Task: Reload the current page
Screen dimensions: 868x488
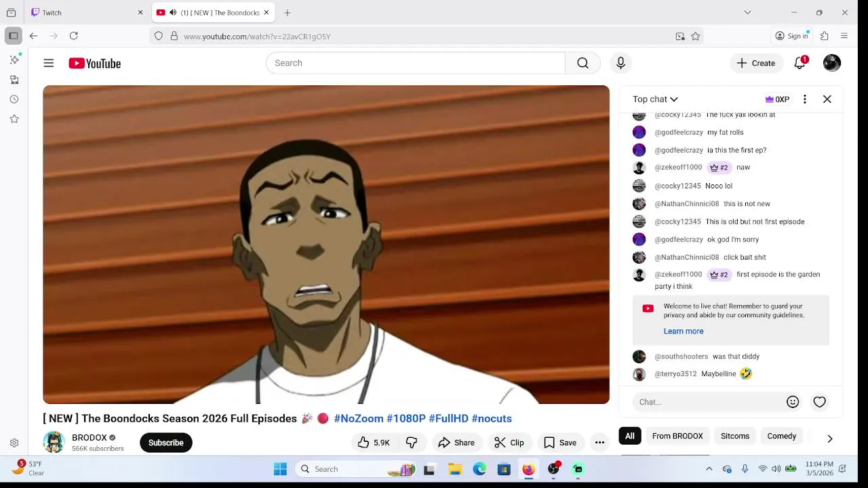Action: click(74, 36)
